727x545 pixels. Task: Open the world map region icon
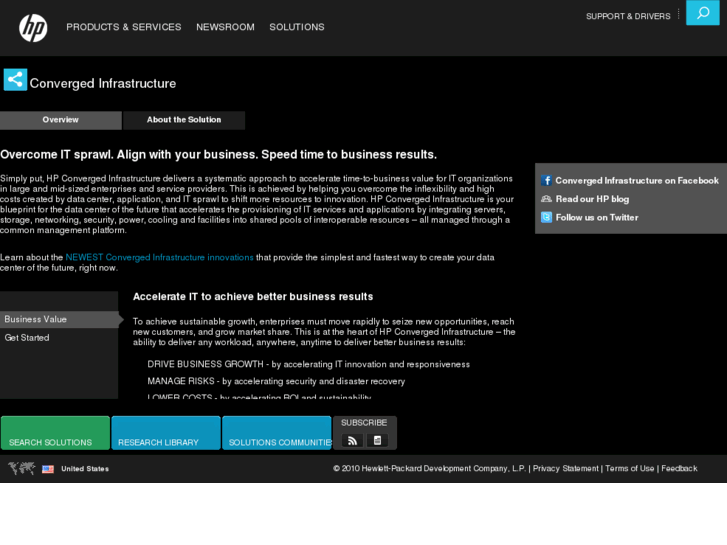coord(22,468)
